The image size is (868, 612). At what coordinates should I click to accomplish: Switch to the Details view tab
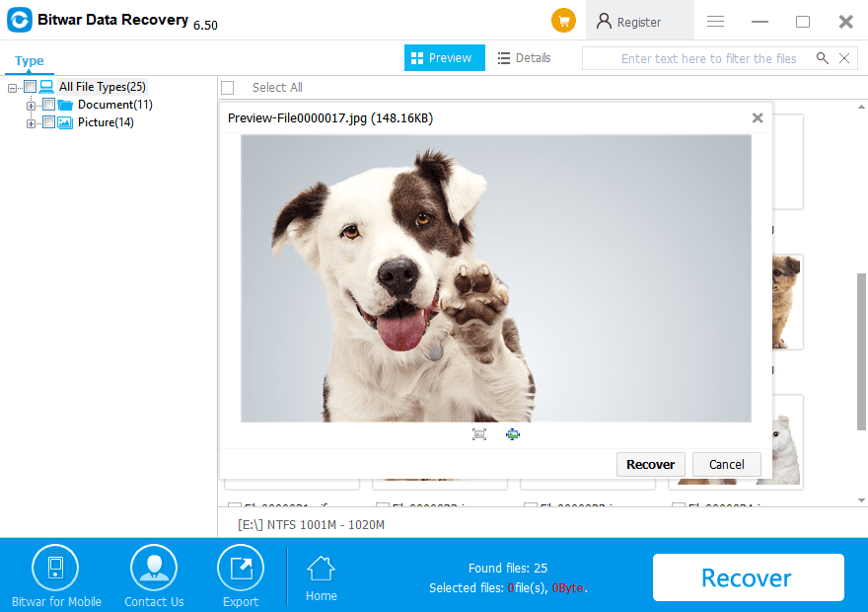click(x=524, y=58)
